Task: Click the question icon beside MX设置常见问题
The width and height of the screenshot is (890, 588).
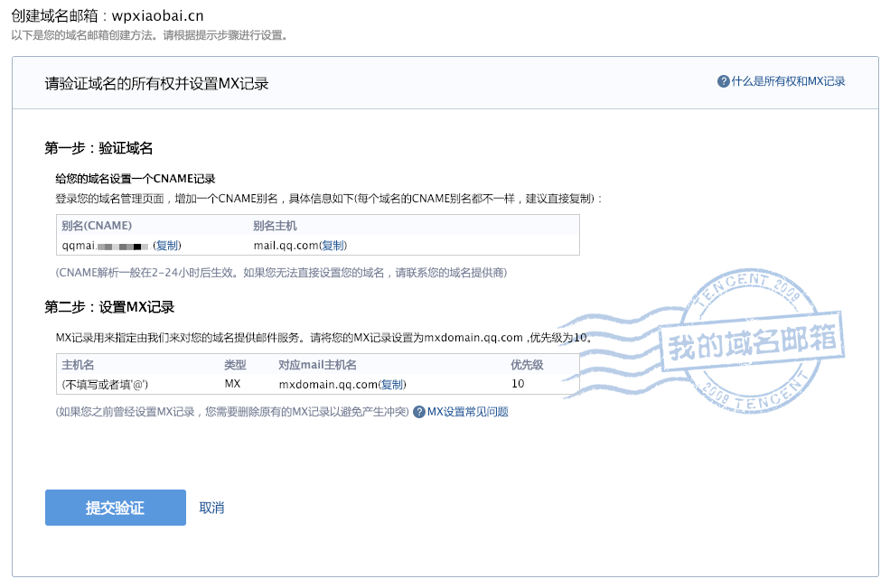Action: pyautogui.click(x=419, y=412)
